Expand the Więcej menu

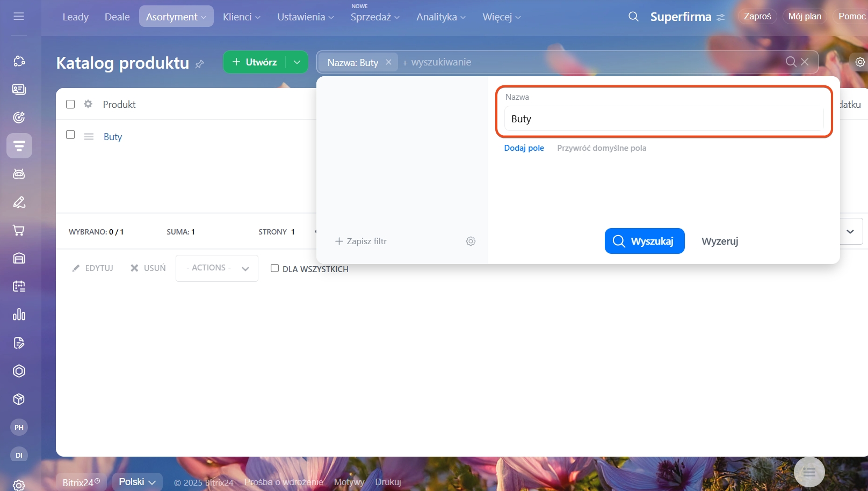tap(502, 17)
